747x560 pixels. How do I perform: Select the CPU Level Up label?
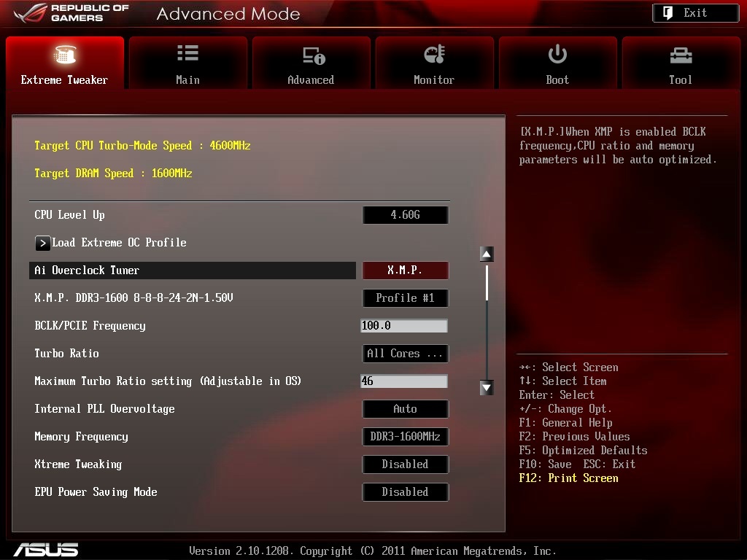tap(69, 215)
